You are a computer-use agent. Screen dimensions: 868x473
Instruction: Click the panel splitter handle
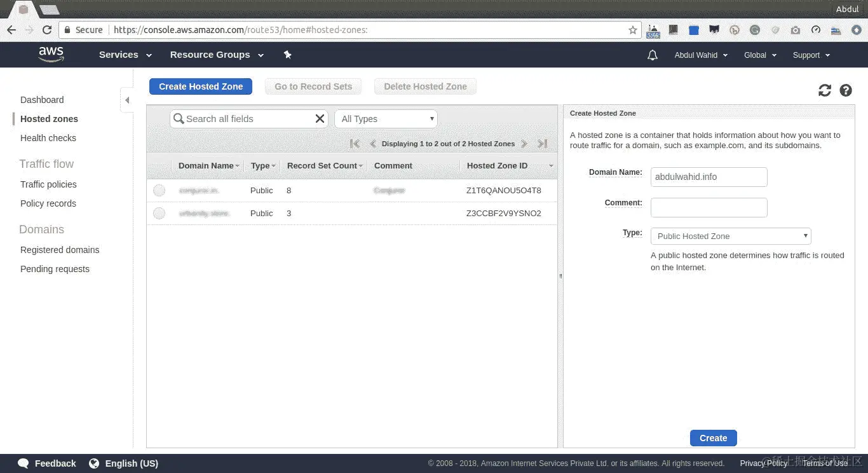560,276
